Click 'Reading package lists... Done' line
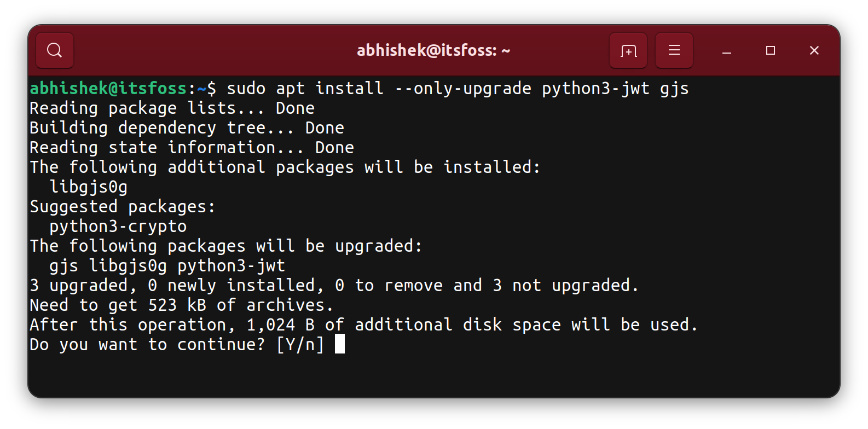868x429 pixels. [x=172, y=108]
